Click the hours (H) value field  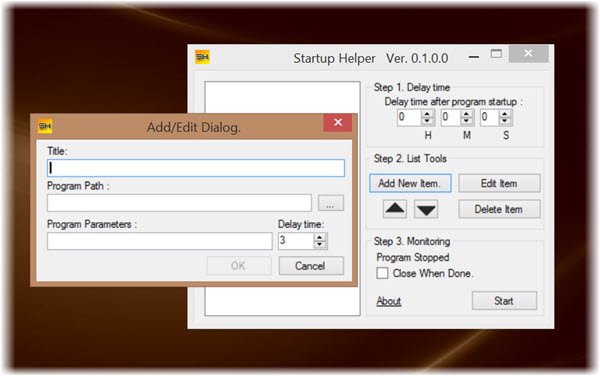(409, 117)
